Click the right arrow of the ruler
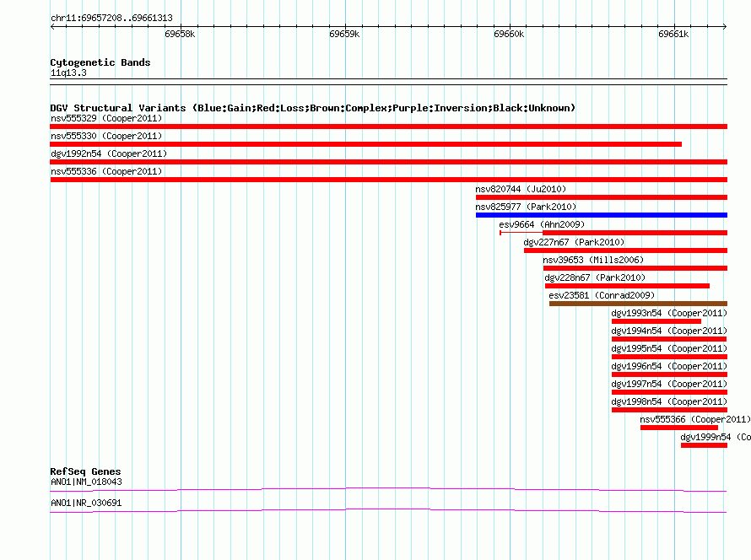The width and height of the screenshot is (751, 560). (x=725, y=26)
